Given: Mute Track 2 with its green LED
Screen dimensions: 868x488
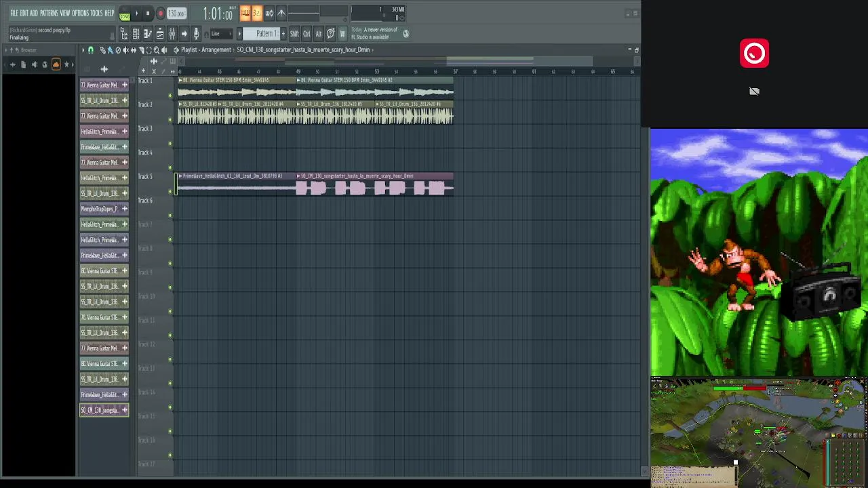Looking at the screenshot, I should (170, 119).
